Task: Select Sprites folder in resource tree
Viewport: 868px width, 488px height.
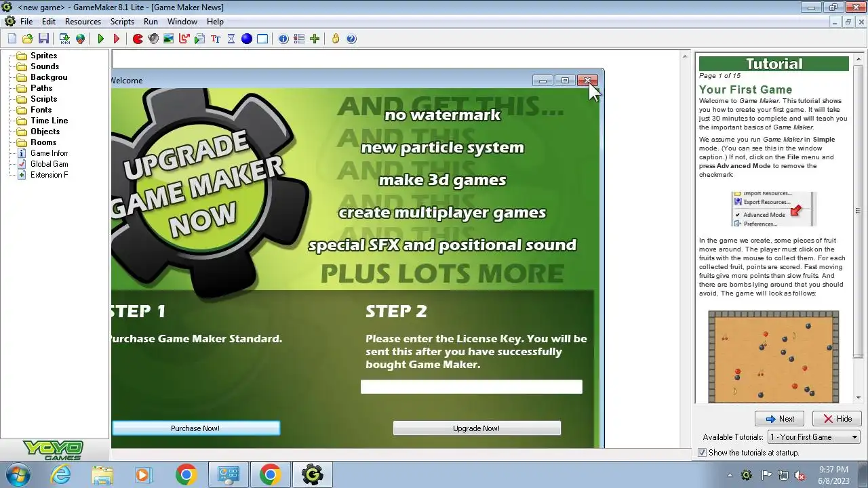Action: tap(43, 56)
